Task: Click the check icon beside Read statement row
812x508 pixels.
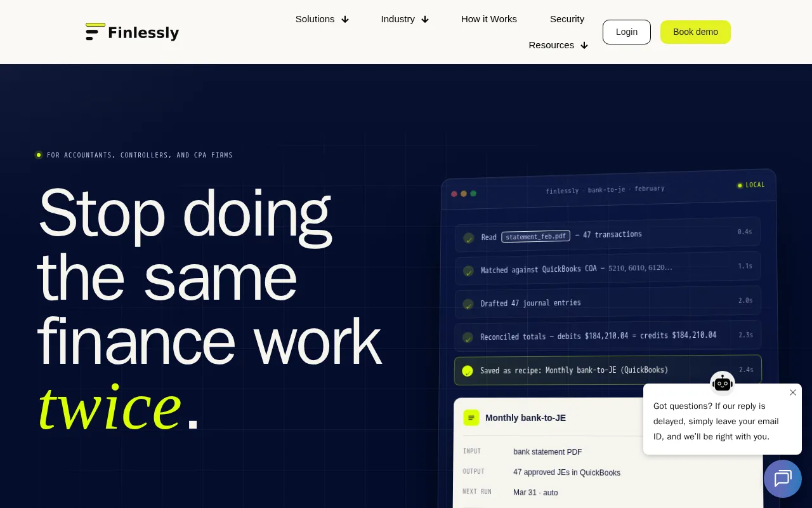Action: tap(469, 238)
